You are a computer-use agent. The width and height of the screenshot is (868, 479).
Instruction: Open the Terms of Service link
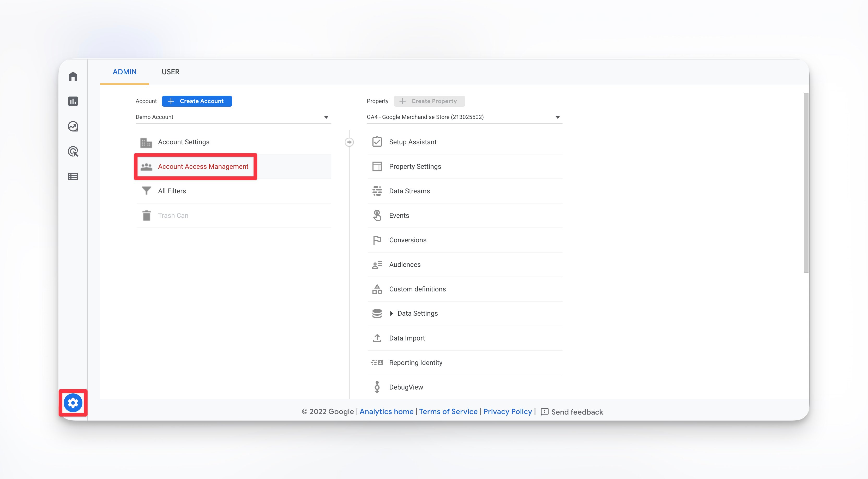point(448,412)
